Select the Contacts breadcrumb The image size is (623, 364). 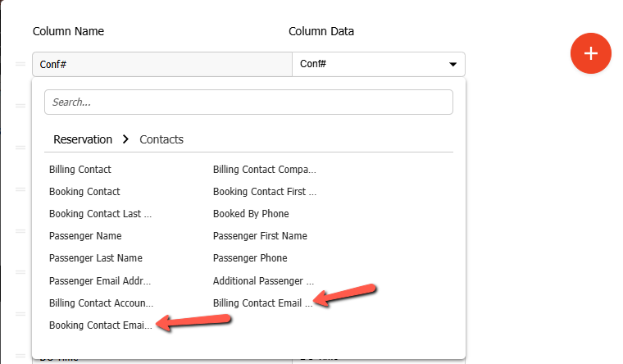point(161,139)
